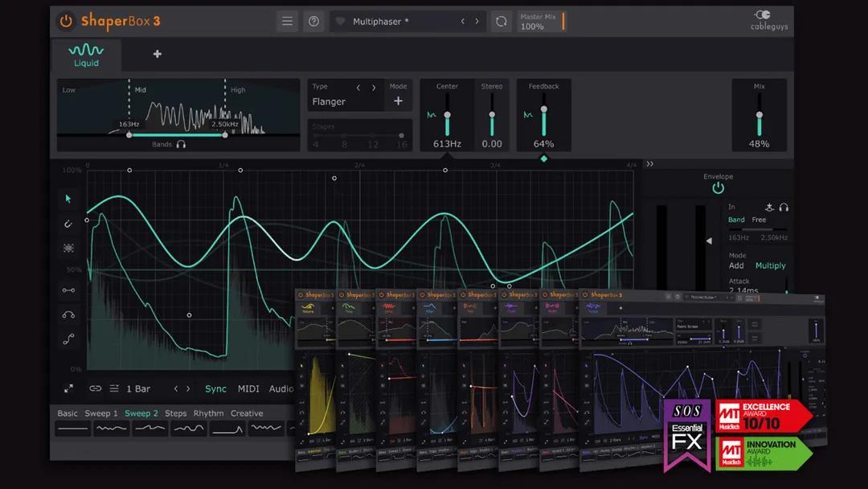Choose the wave preset with a spike at end
Screen dimensions: 868x489
(x=227, y=428)
